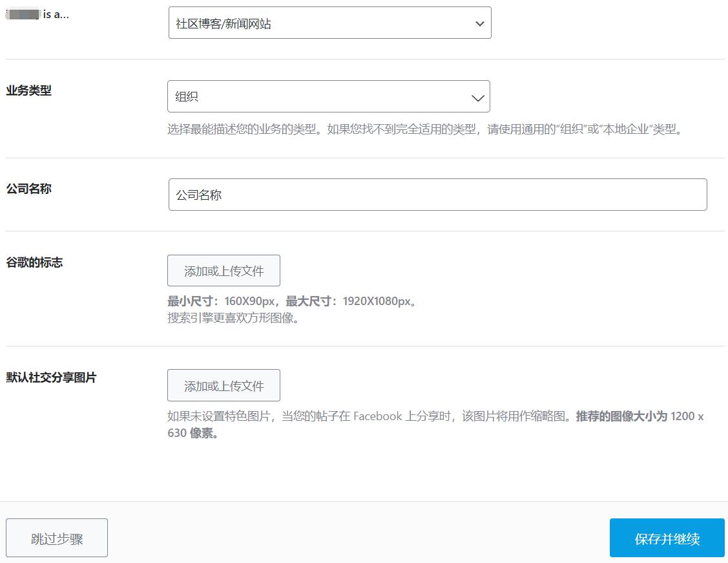Viewport: 728px width, 563px height.
Task: Click the 谷歌的标志 field label
Action: pos(34,262)
